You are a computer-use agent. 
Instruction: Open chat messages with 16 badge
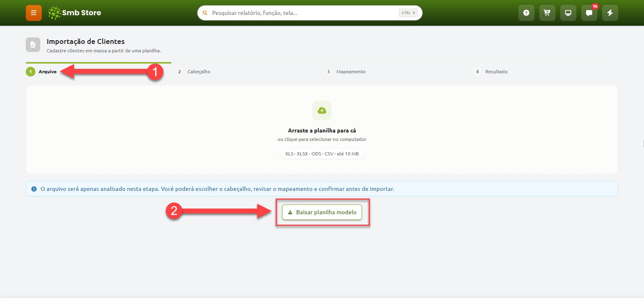point(589,13)
